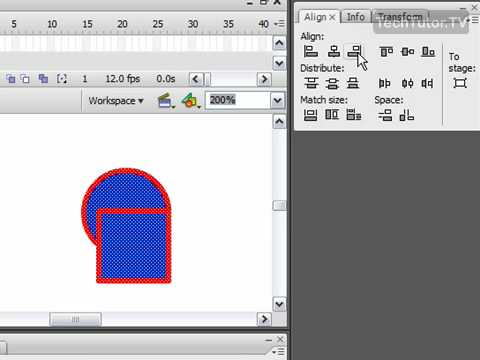The height and width of the screenshot is (360, 480).
Task: Distribute objects by horizontal center
Action: (407, 83)
